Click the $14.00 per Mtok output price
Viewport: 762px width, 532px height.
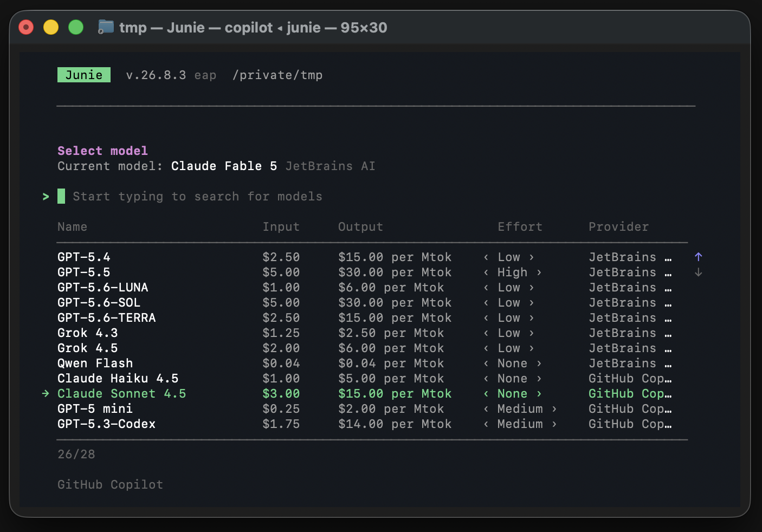click(x=395, y=424)
